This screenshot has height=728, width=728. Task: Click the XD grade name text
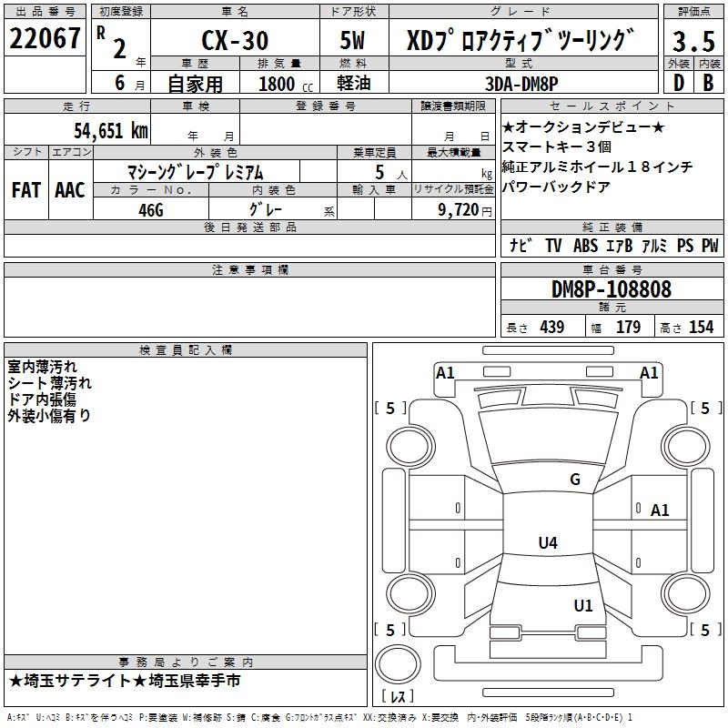(x=520, y=40)
